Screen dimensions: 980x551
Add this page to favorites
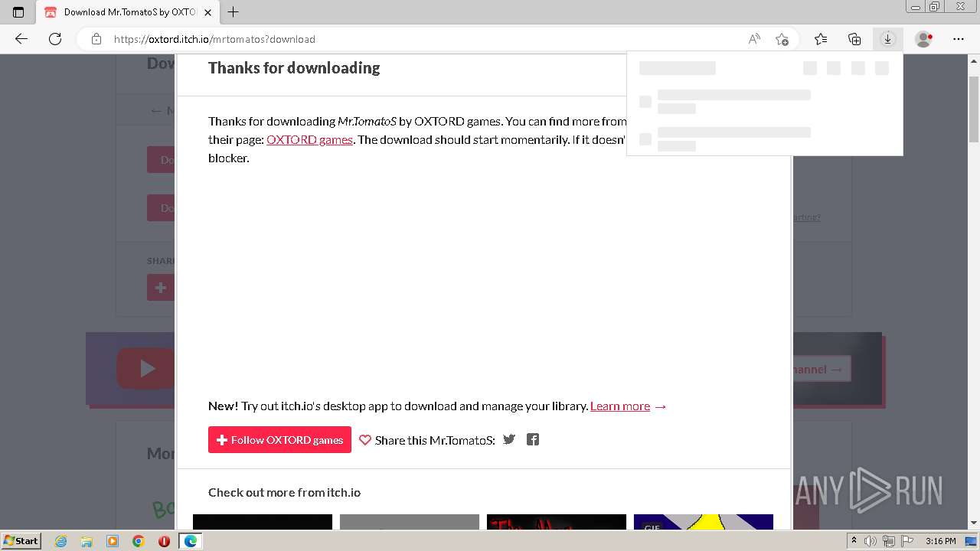click(782, 39)
